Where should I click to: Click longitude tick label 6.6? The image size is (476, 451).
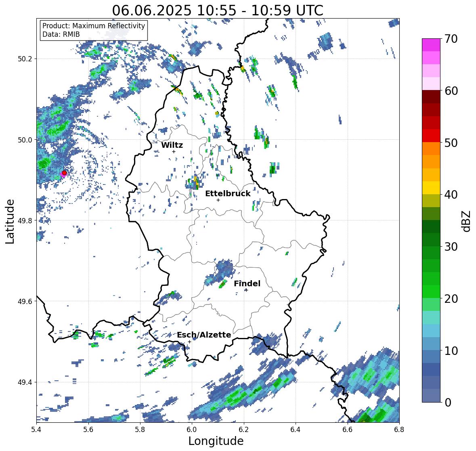coord(347,430)
